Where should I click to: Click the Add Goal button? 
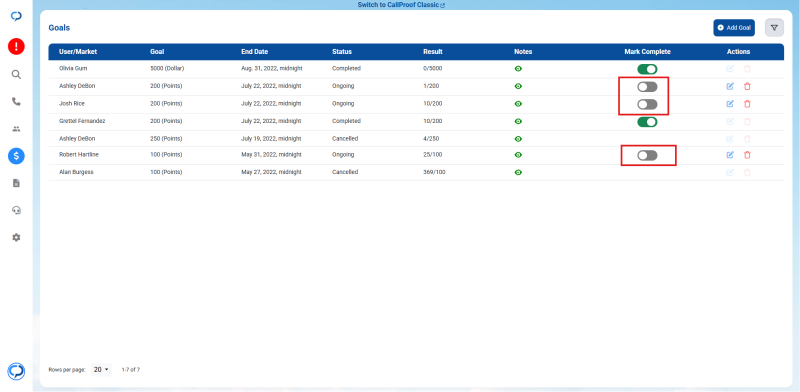(734, 28)
